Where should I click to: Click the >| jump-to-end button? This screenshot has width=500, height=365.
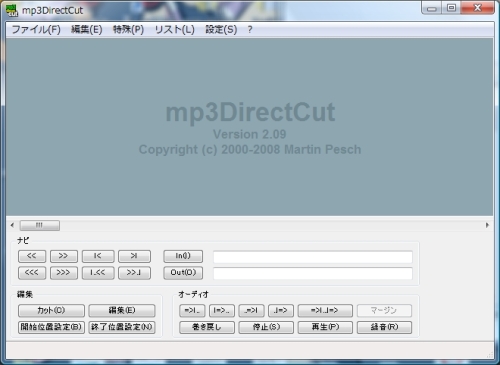134,256
